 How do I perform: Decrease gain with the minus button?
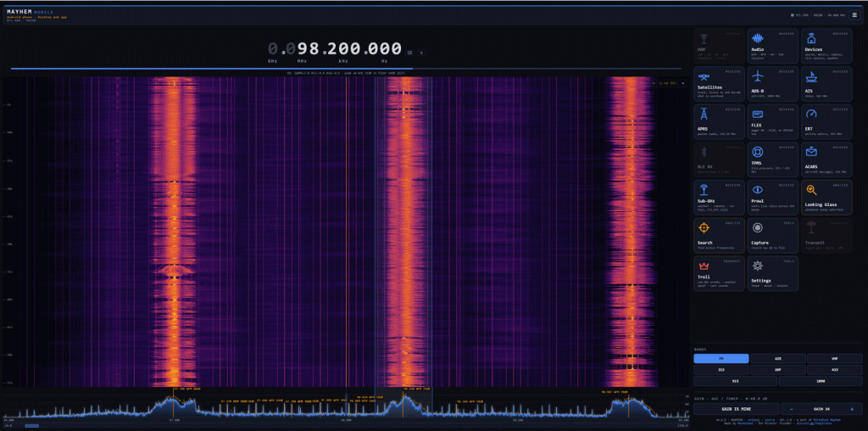click(x=791, y=409)
